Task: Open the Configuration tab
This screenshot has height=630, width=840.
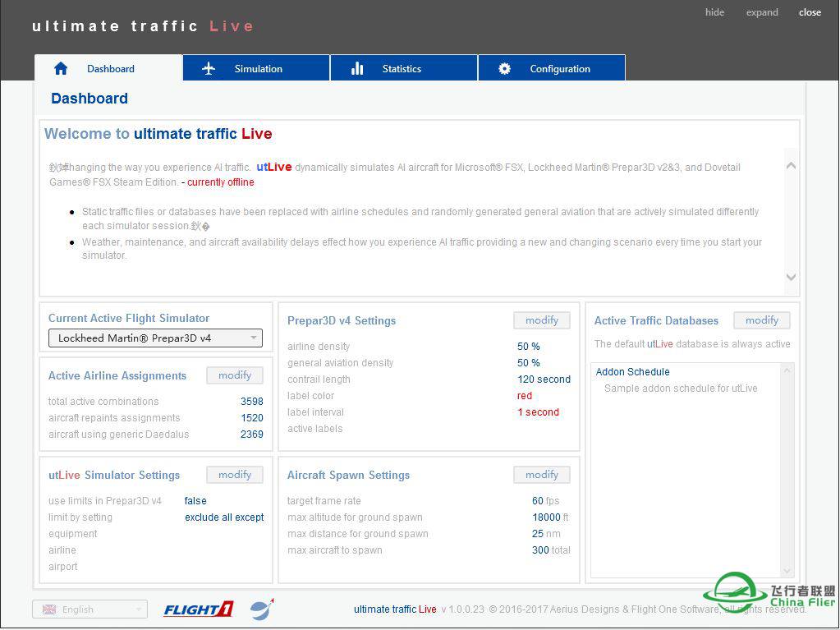Action: [552, 68]
